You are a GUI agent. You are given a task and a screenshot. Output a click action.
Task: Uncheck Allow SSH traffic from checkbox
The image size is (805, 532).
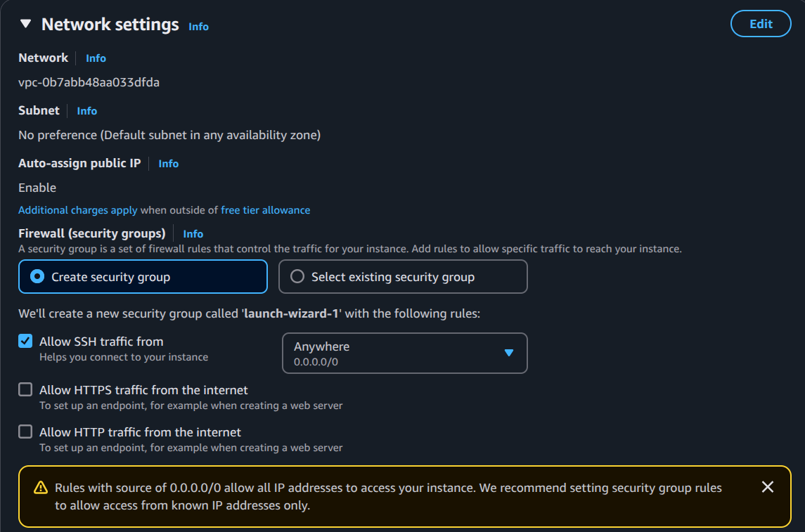coord(25,341)
